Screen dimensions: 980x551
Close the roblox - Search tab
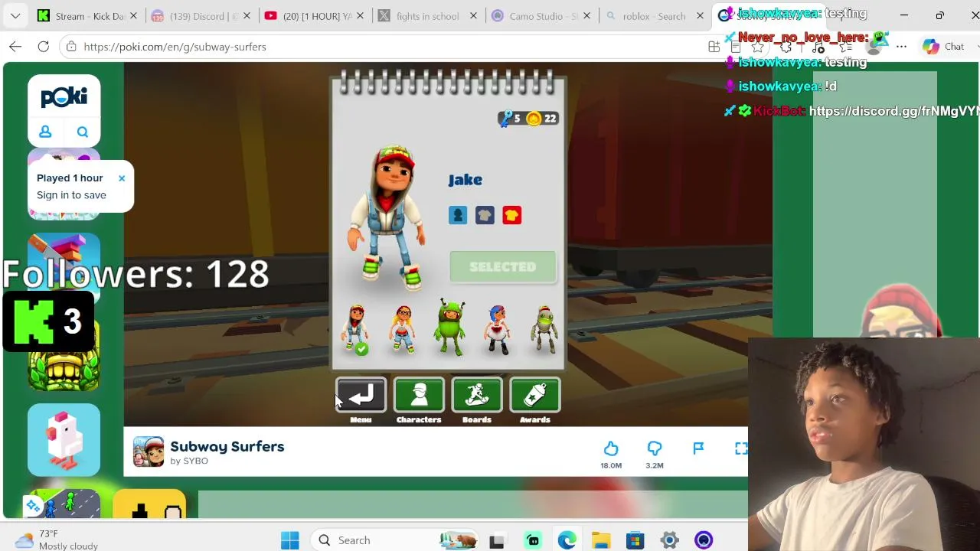click(700, 16)
